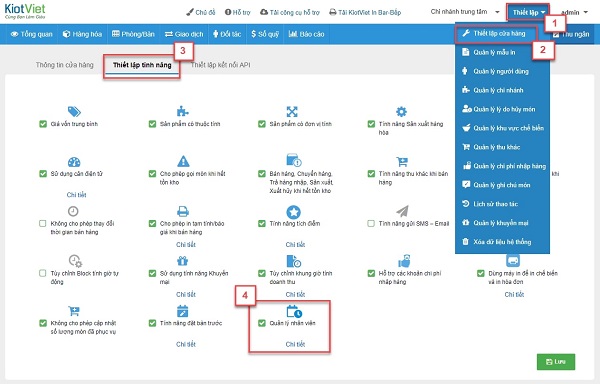Viewport: 600px width, 384px height.
Task: Click the calendar clock icon above Quản lý nhân viên
Action: tap(294, 311)
